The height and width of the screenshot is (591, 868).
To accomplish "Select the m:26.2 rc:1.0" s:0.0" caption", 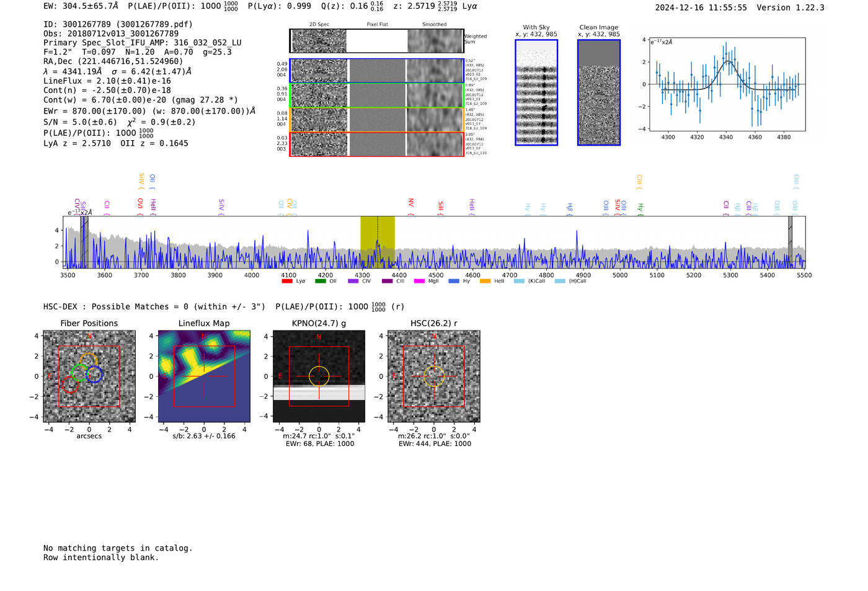I will click(434, 436).
